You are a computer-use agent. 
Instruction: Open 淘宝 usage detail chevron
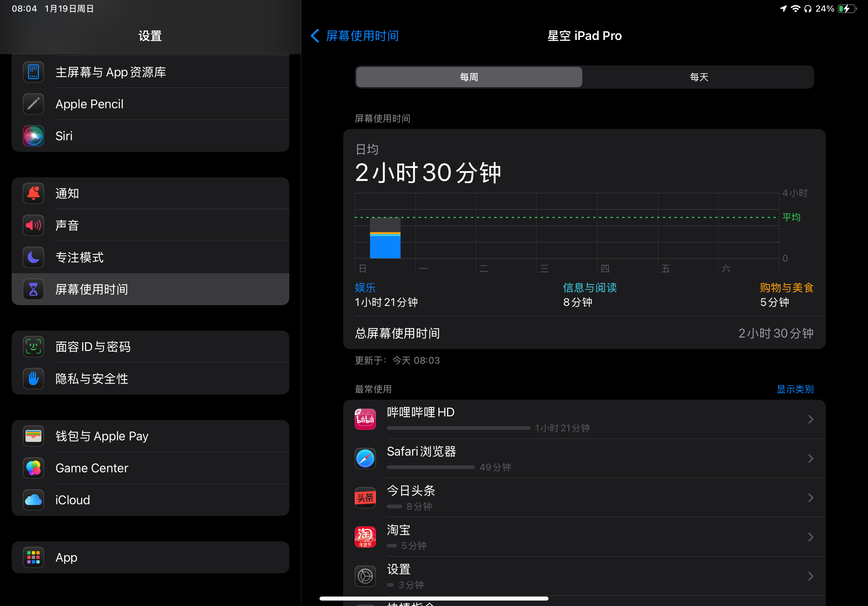[811, 537]
